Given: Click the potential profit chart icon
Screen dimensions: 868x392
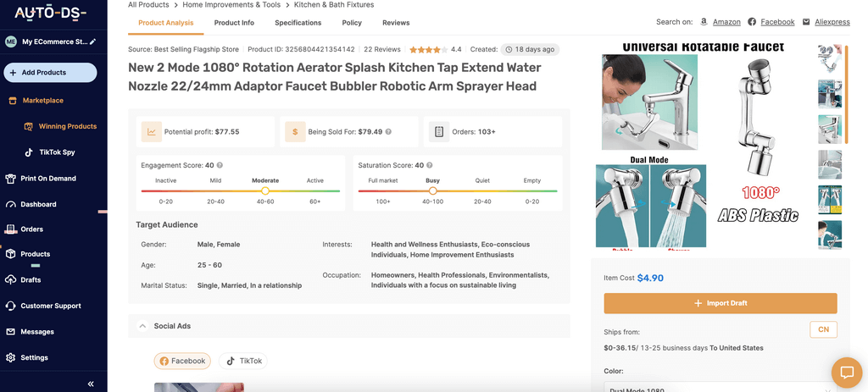Looking at the screenshot, I should tap(151, 132).
